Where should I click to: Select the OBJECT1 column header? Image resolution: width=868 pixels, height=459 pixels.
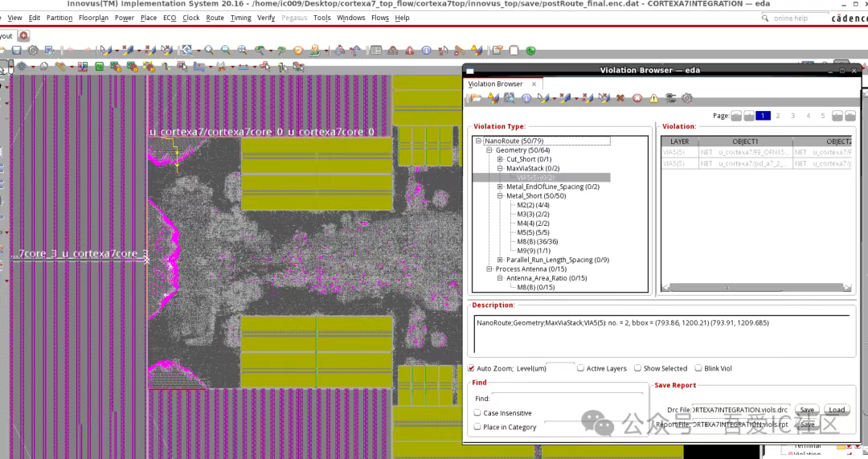(745, 141)
